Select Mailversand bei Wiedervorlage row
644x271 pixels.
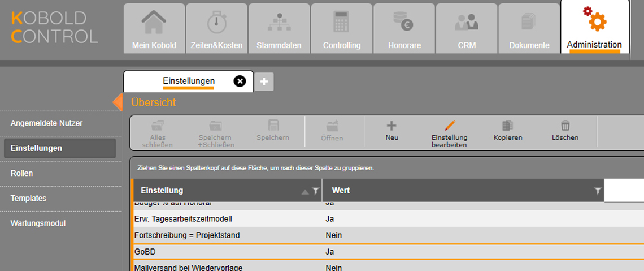pos(389,266)
